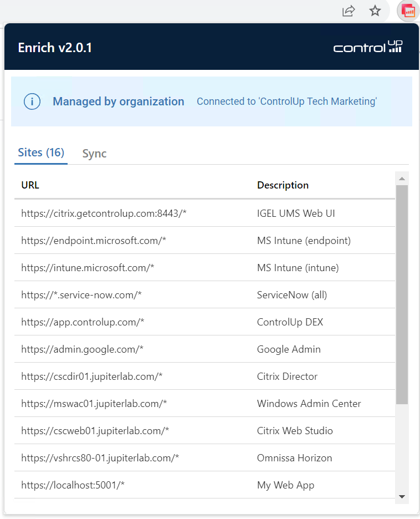Switch to the Sites (16) tab

tap(41, 152)
